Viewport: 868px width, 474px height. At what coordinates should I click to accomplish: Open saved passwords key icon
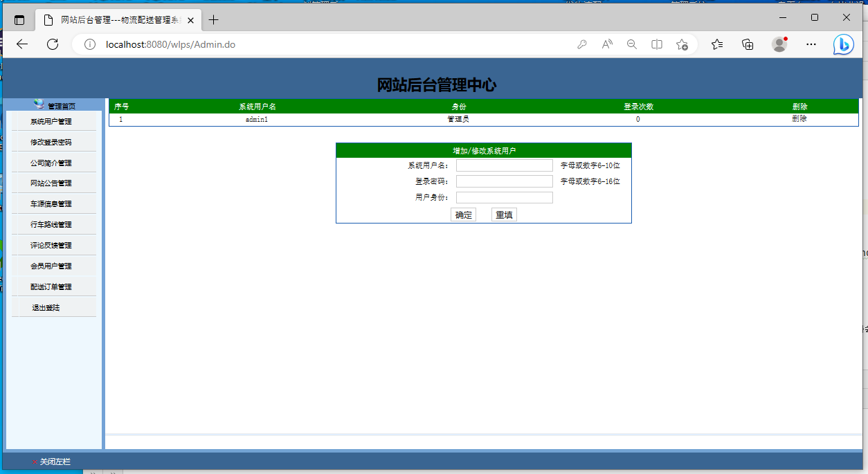(x=582, y=44)
